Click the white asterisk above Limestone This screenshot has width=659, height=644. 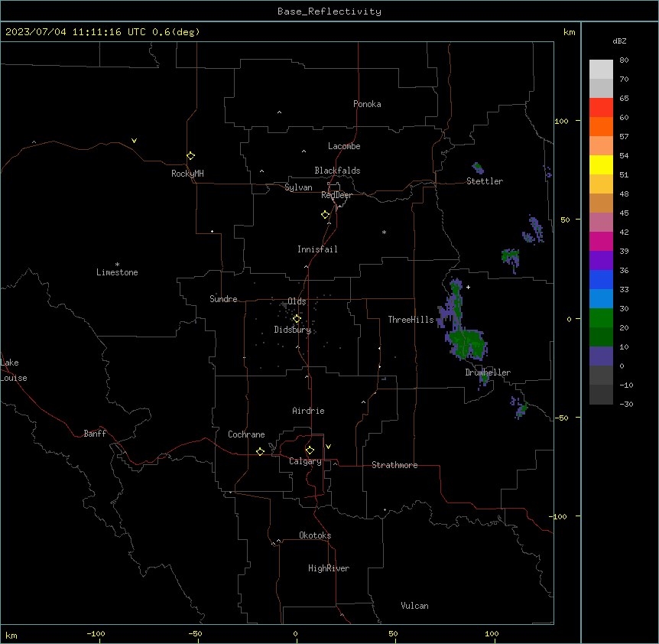(x=117, y=265)
